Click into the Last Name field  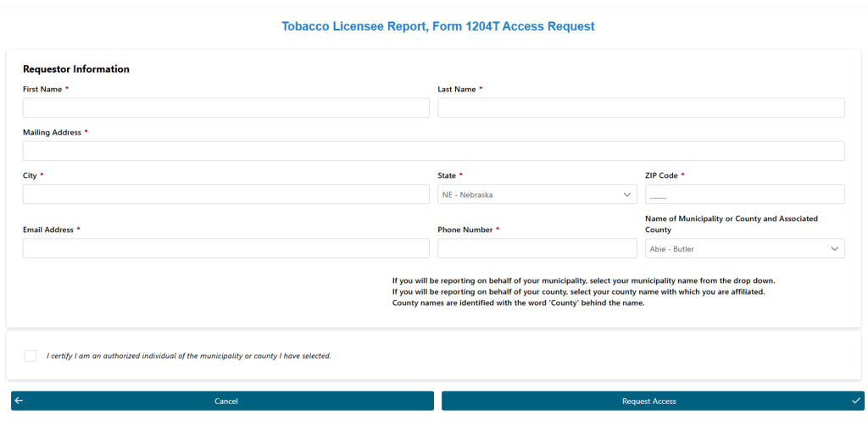pyautogui.click(x=640, y=108)
